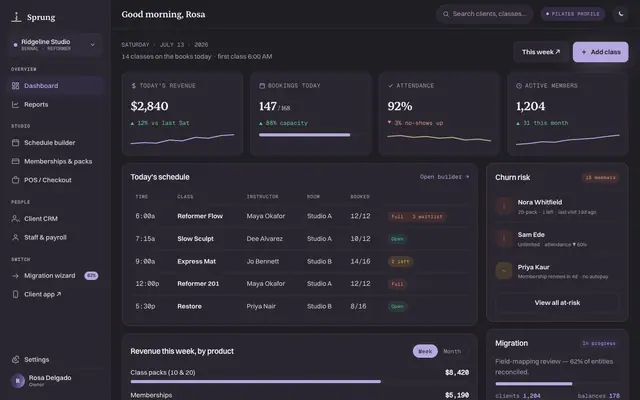Click the Class packs revenue bar
This screenshot has width=640, height=400.
(x=300, y=382)
